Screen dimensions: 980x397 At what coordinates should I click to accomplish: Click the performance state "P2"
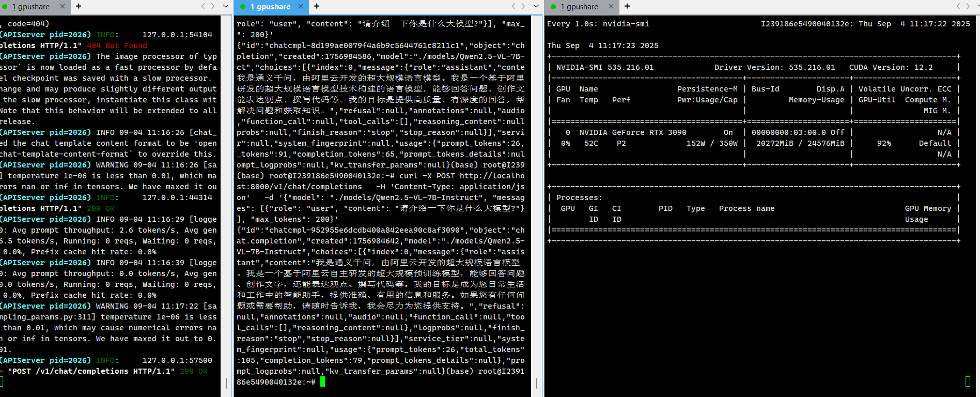[621, 143]
